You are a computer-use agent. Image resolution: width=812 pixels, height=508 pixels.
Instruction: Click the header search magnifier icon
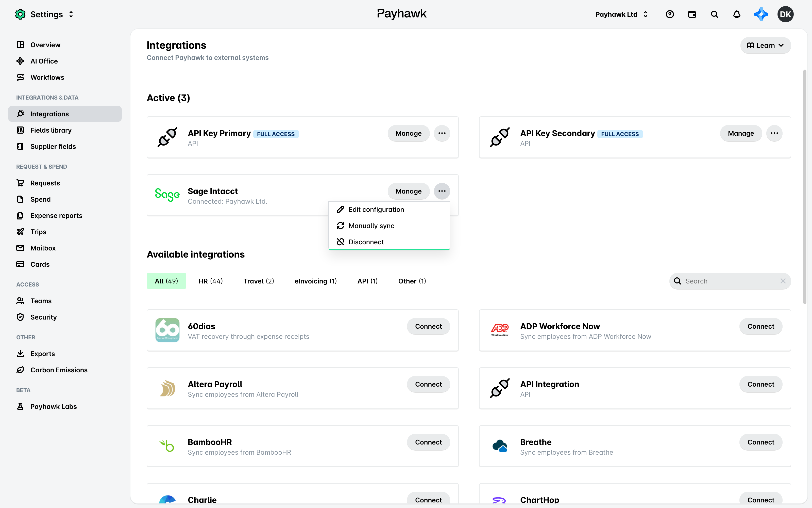(714, 14)
